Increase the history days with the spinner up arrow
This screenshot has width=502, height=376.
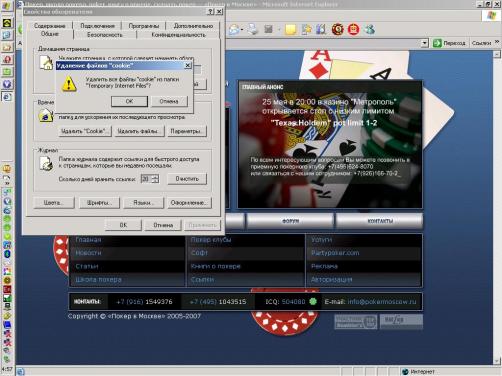tap(155, 176)
